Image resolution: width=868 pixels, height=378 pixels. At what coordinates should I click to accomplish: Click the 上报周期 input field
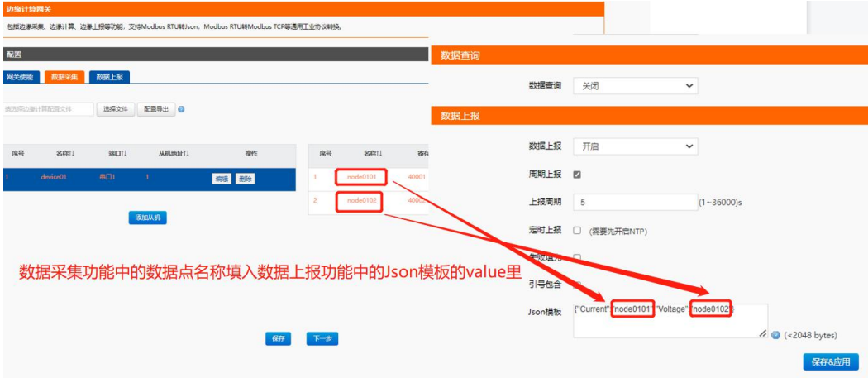(x=636, y=203)
